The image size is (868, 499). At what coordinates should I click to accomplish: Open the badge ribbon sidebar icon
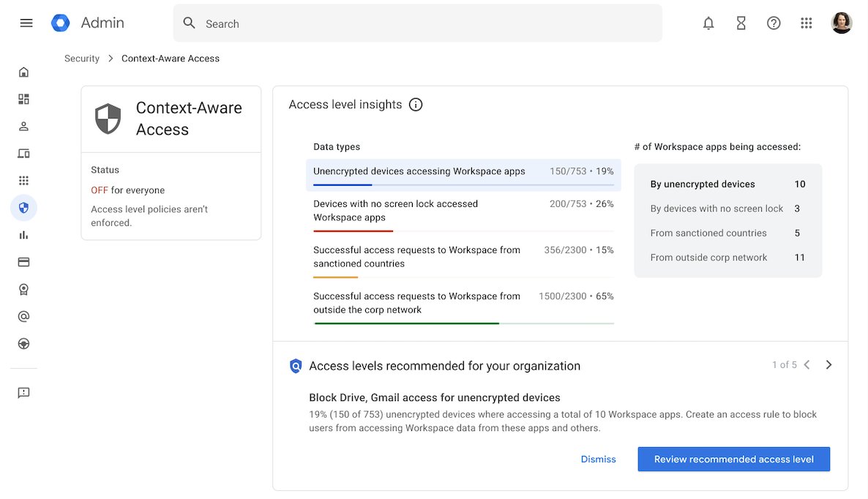pos(23,289)
